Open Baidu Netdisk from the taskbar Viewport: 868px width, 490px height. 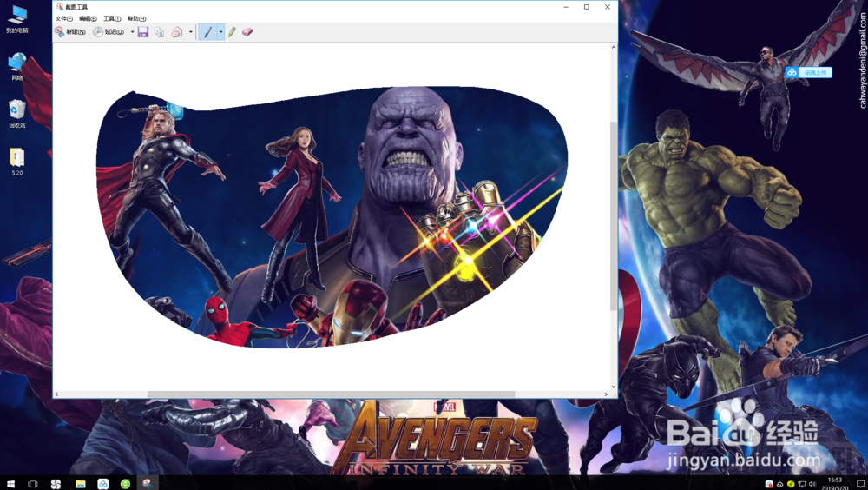103,484
